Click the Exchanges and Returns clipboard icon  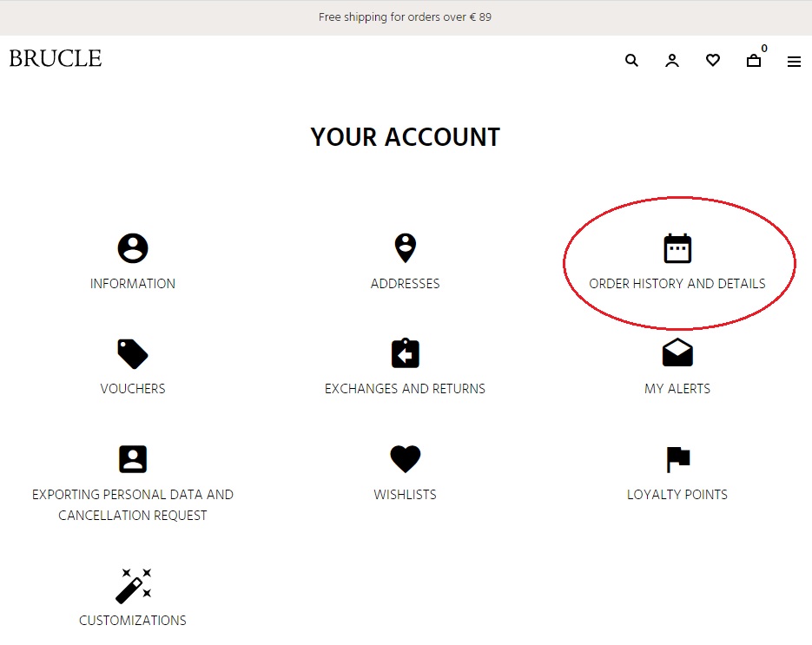405,354
